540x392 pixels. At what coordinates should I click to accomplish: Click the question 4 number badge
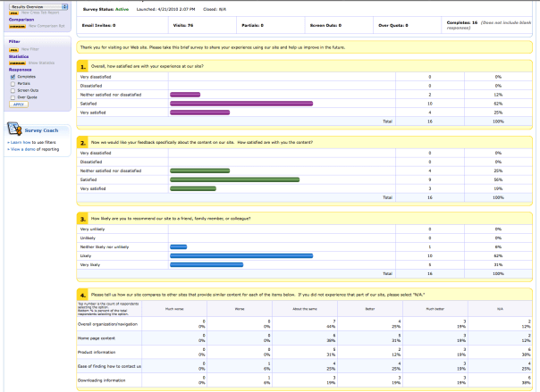tap(82, 294)
